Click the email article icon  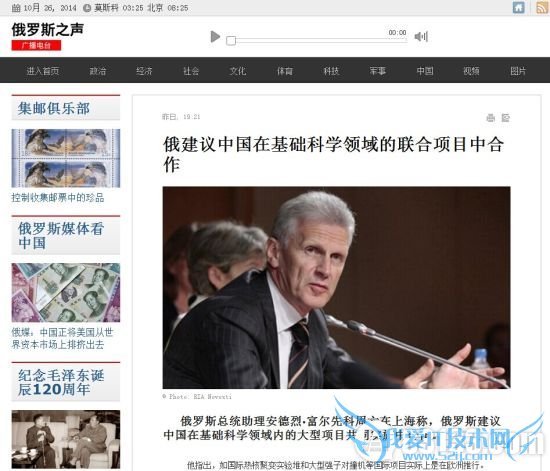coord(505,118)
